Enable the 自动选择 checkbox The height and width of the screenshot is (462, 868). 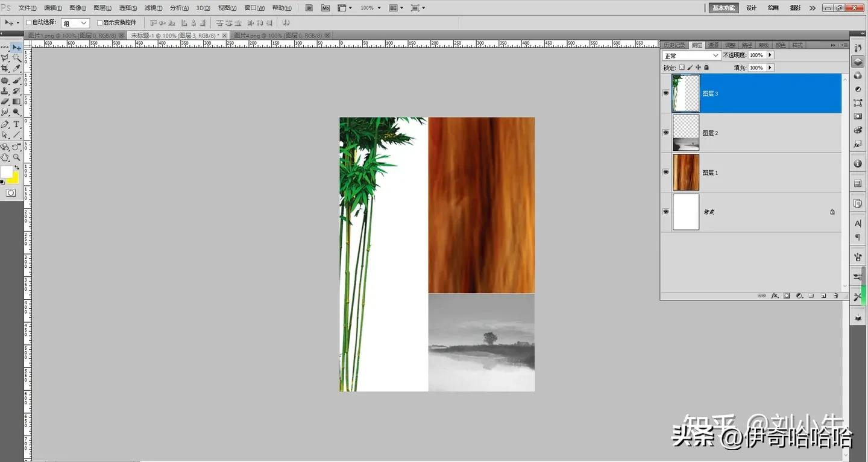pos(28,23)
